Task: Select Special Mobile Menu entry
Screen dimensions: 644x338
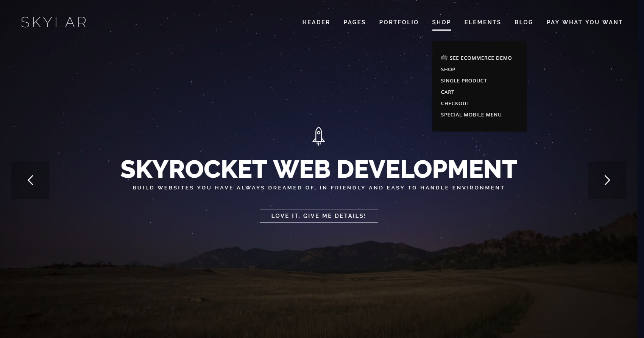Action: click(x=471, y=115)
